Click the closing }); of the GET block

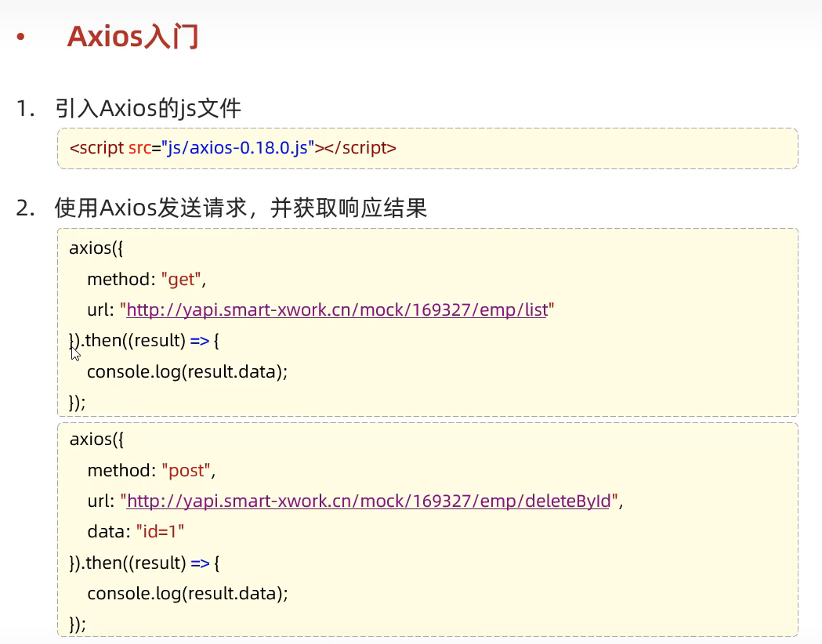(78, 402)
